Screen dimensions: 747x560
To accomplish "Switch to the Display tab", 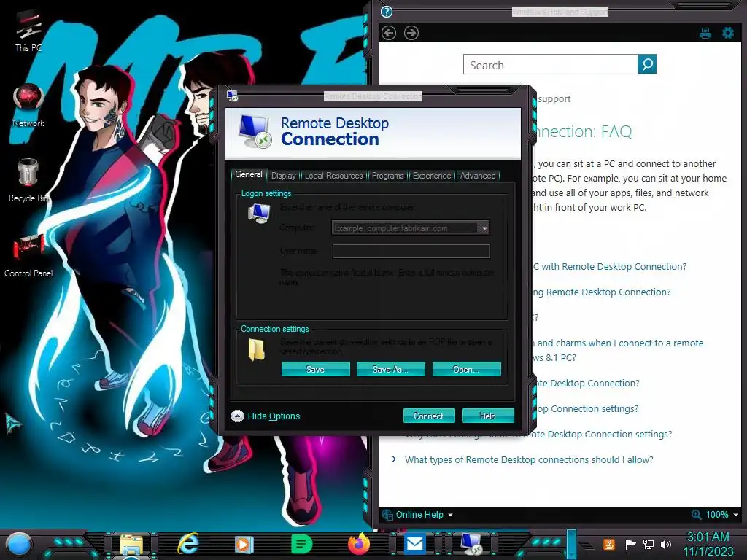I will pyautogui.click(x=284, y=176).
